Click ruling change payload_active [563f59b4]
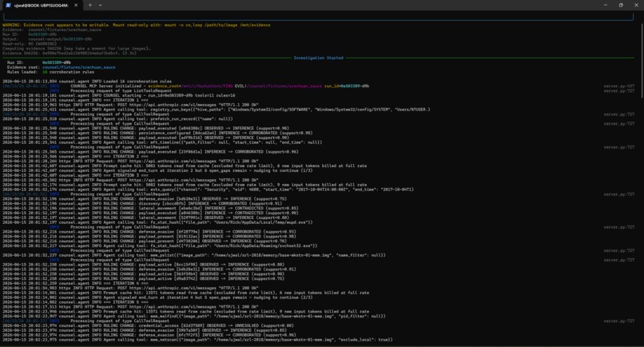 coord(143,273)
